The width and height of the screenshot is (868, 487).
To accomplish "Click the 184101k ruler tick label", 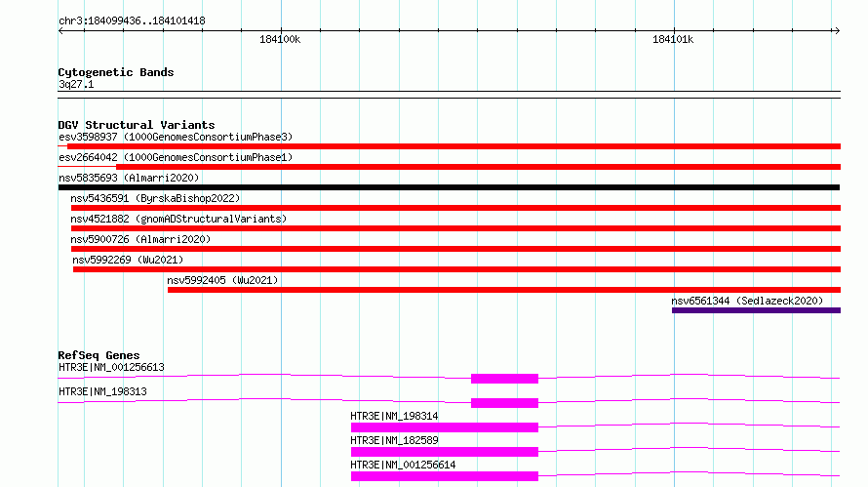I will [x=673, y=39].
